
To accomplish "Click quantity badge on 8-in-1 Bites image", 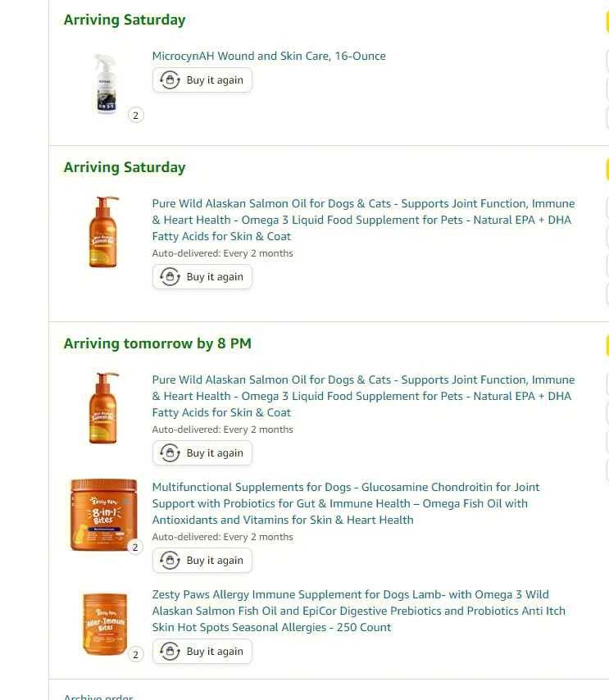I will pyautogui.click(x=136, y=548).
